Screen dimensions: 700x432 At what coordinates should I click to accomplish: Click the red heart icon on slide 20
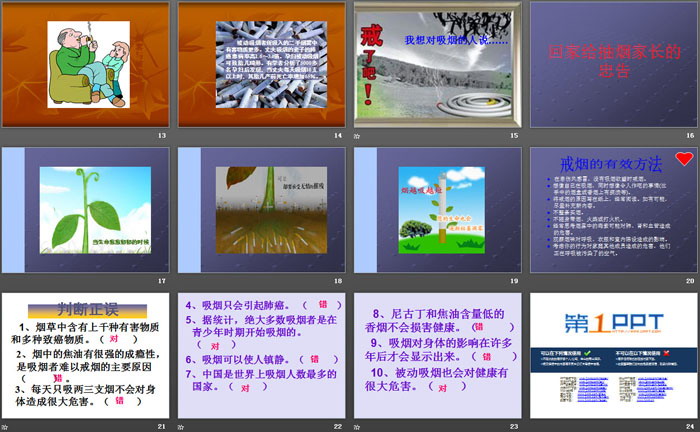[x=684, y=158]
